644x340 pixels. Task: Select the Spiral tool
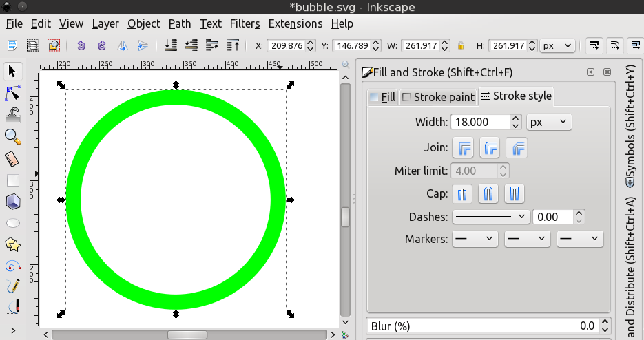pyautogui.click(x=12, y=266)
